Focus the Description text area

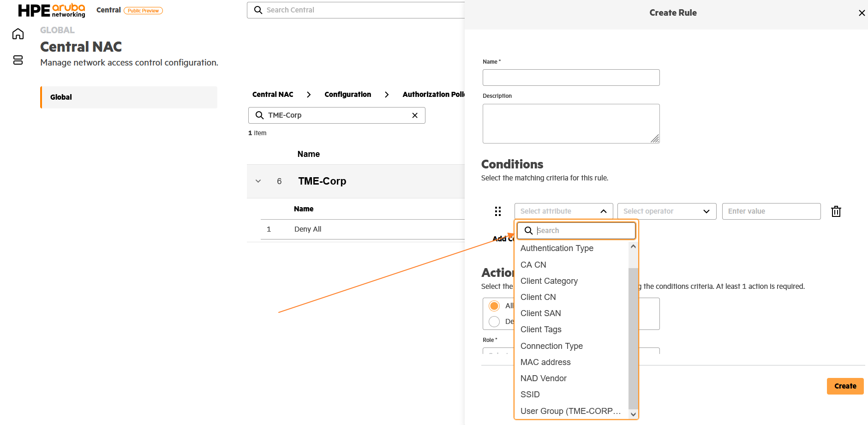(571, 124)
